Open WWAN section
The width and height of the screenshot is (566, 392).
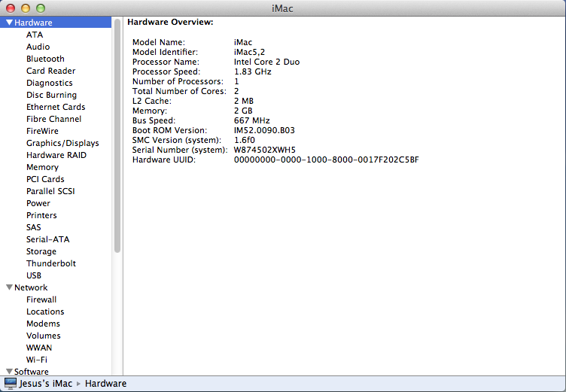point(39,348)
